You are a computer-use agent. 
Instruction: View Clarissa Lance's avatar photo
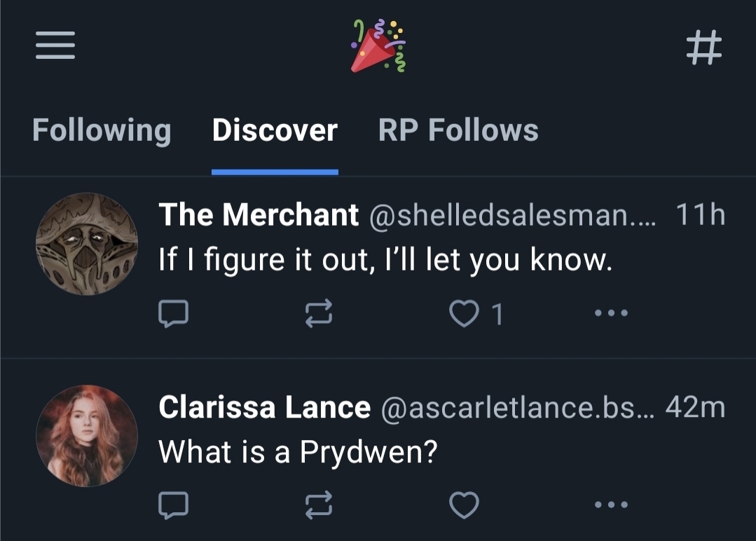tap(87, 436)
